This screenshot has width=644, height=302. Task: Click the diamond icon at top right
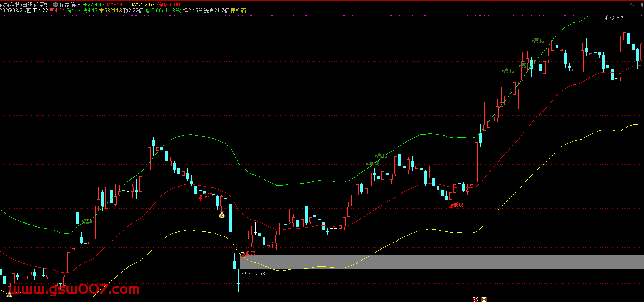click(x=632, y=5)
